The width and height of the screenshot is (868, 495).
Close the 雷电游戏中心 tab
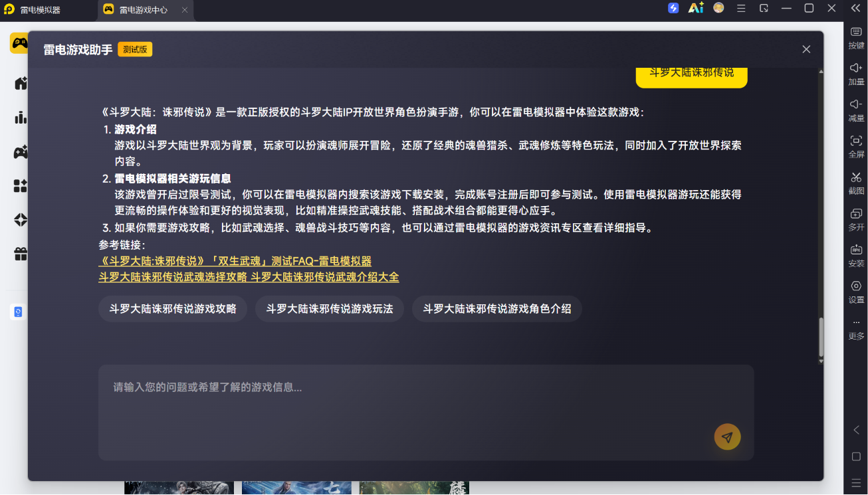click(x=184, y=10)
